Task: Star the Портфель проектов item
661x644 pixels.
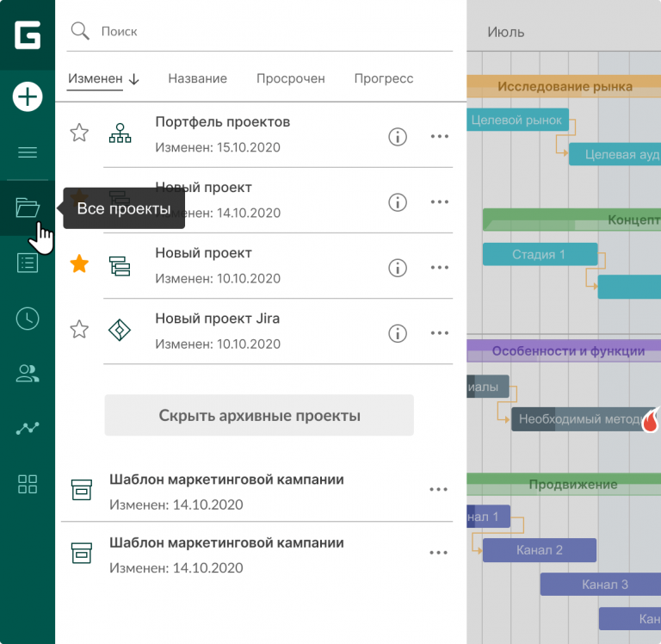Action: 79,133
